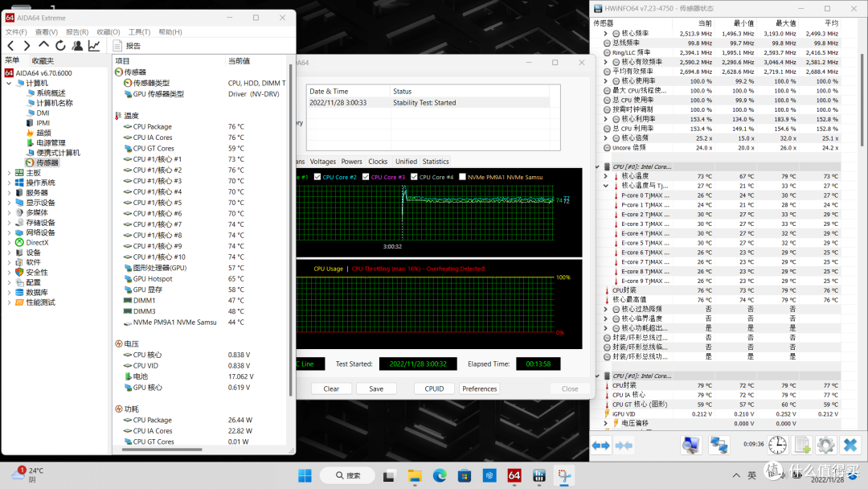Screen dimensions: 868x489
Task: Open Microsoft Store from taskbar
Action: [465, 475]
